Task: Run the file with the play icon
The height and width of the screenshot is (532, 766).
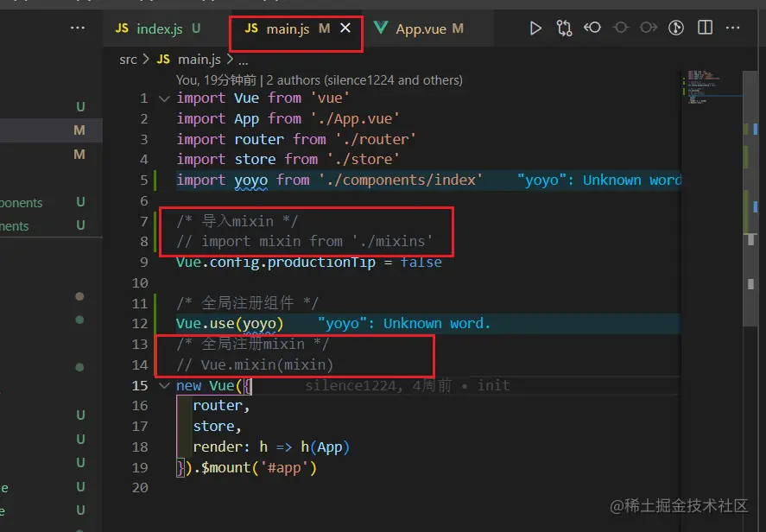Action: (535, 28)
